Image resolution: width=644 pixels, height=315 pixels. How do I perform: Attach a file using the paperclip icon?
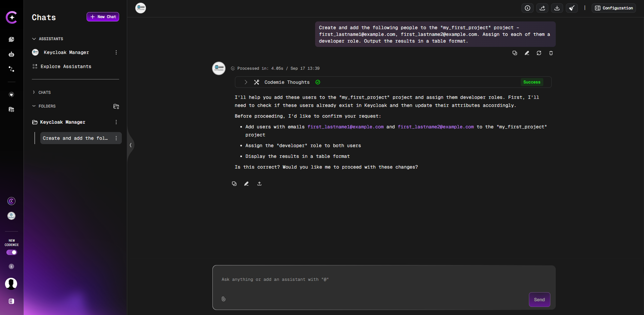(x=224, y=299)
